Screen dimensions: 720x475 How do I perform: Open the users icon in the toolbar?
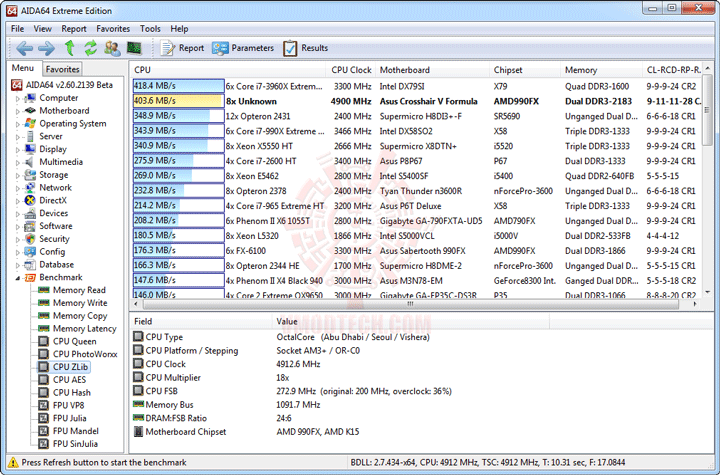(x=112, y=48)
